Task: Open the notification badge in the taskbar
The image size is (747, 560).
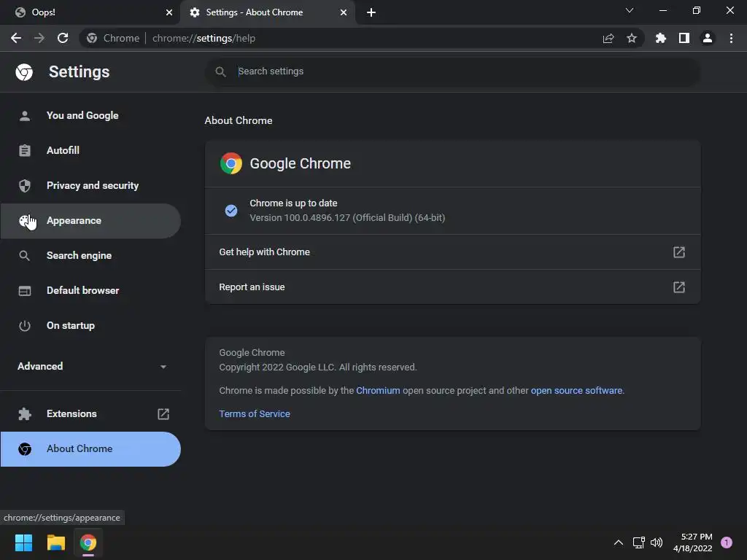Action: point(727,542)
